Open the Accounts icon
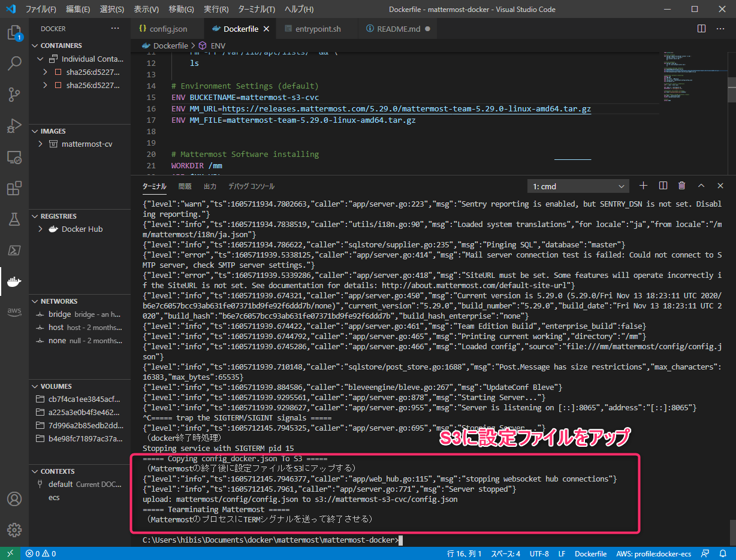The image size is (736, 560). pyautogui.click(x=14, y=498)
